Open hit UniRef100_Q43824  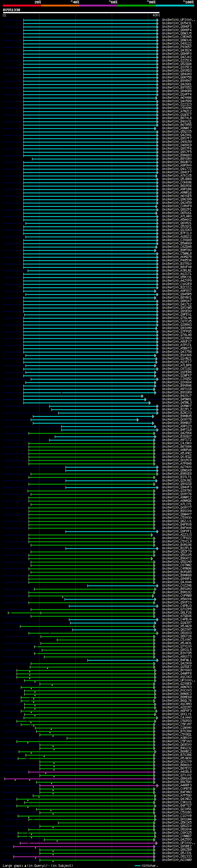pyautogui.click(x=177, y=50)
